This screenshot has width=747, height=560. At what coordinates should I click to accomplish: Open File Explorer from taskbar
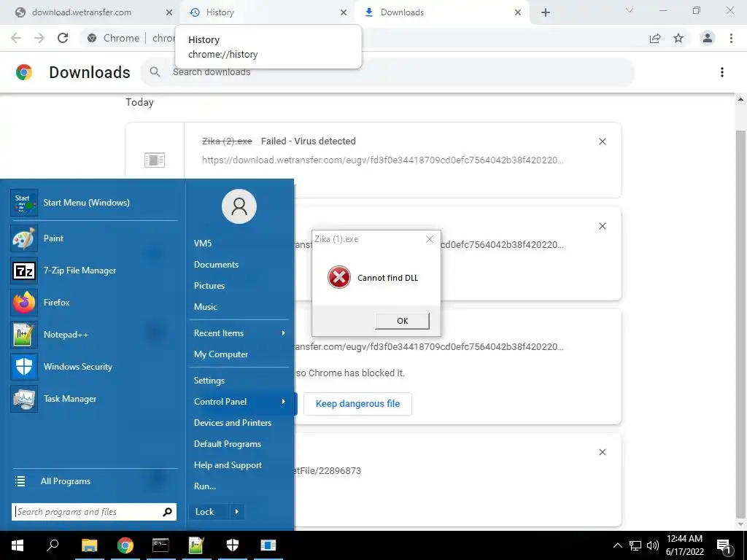point(89,545)
